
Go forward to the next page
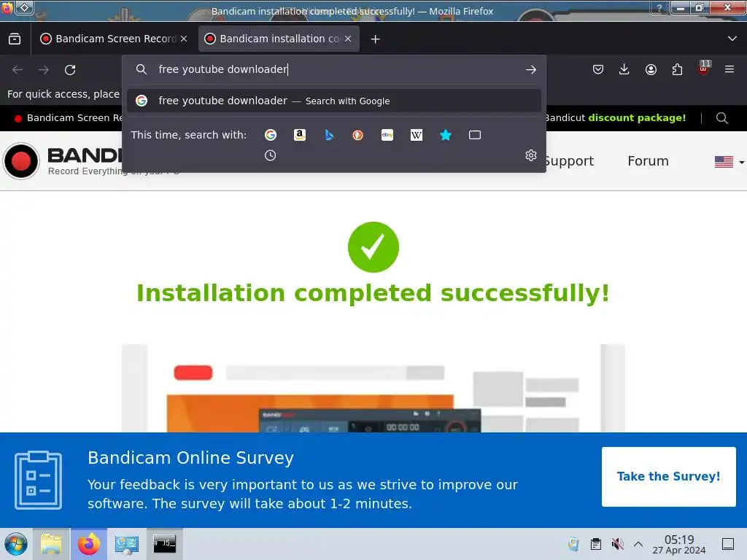[44, 70]
